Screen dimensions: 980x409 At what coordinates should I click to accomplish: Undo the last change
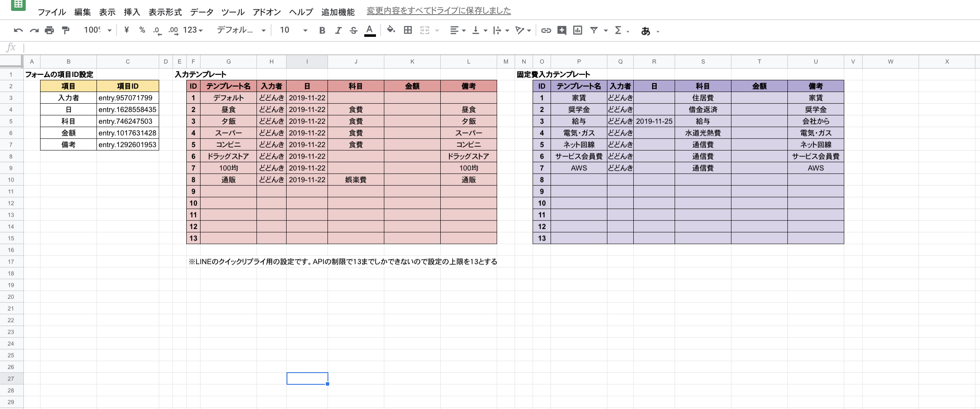tap(18, 31)
